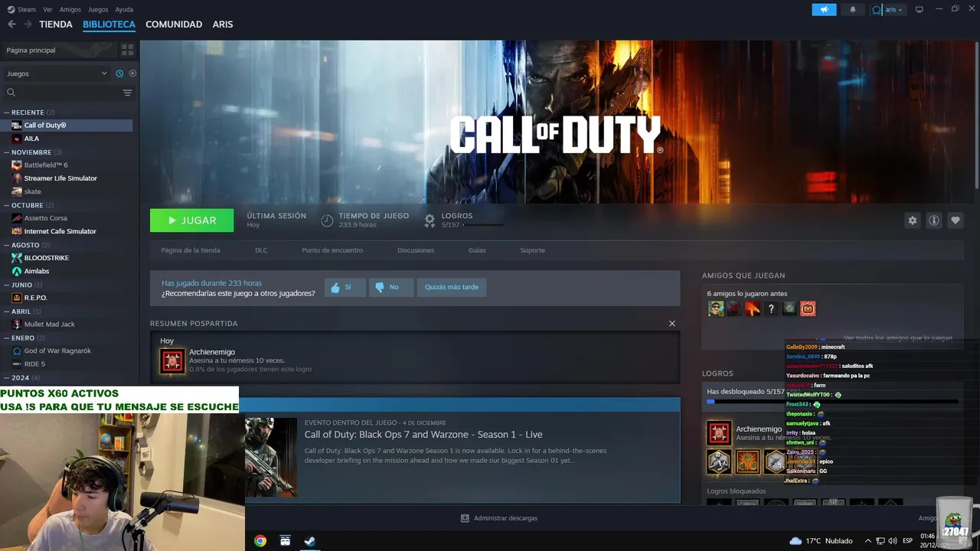Viewport: 980px width, 551px height.
Task: Open the ARIS profile section
Action: tap(223, 24)
